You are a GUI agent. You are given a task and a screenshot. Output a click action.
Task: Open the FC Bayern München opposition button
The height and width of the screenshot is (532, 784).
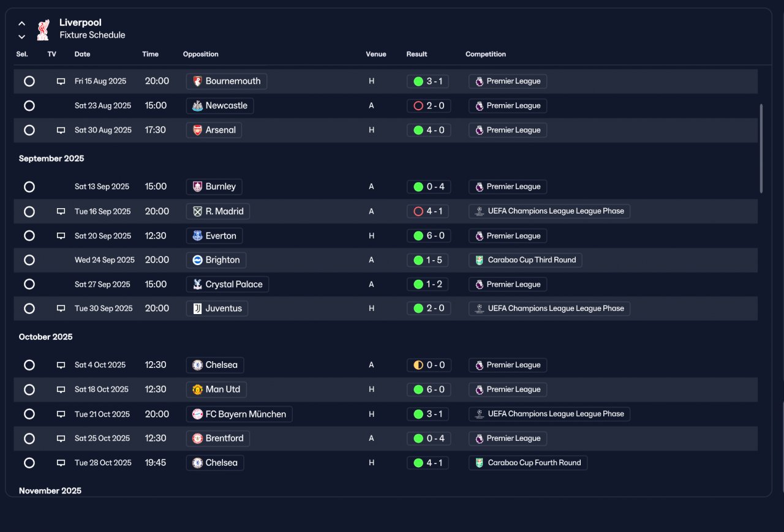pos(239,414)
